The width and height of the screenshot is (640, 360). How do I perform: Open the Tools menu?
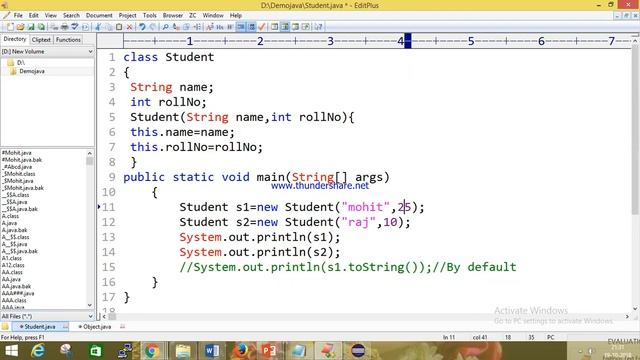tap(150, 16)
